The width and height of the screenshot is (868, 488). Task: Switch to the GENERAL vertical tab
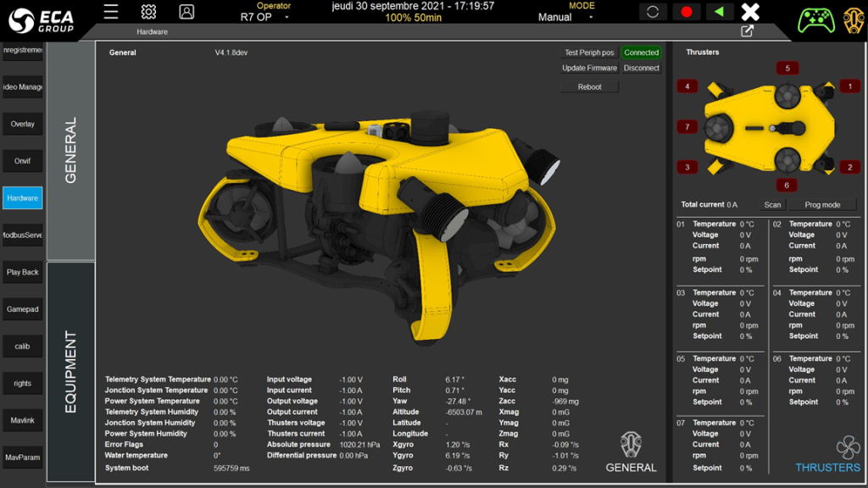coord(71,151)
